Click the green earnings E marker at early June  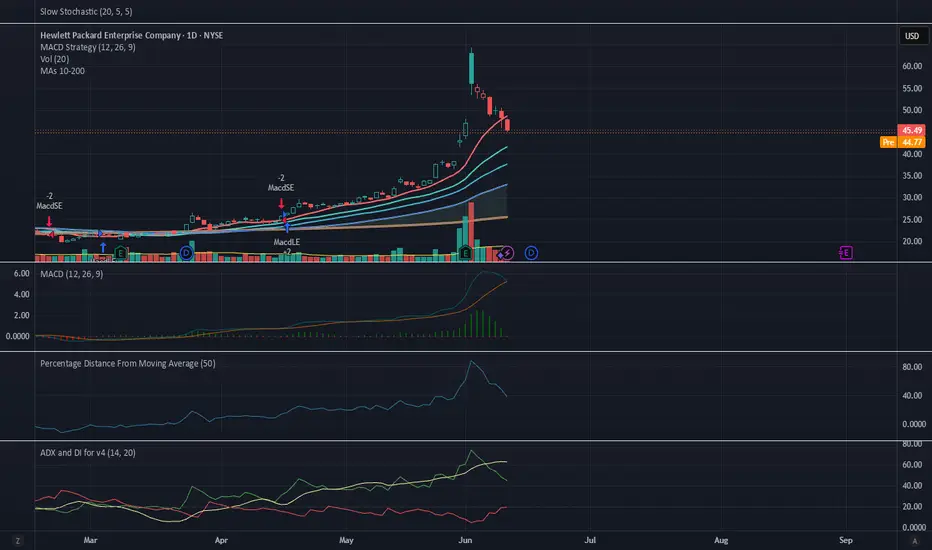[465, 253]
